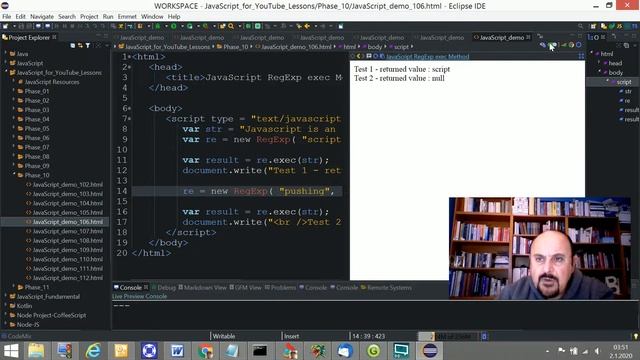The width and height of the screenshot is (640, 360).
Task: Expand the Phase_01 folder
Action: pos(14,91)
